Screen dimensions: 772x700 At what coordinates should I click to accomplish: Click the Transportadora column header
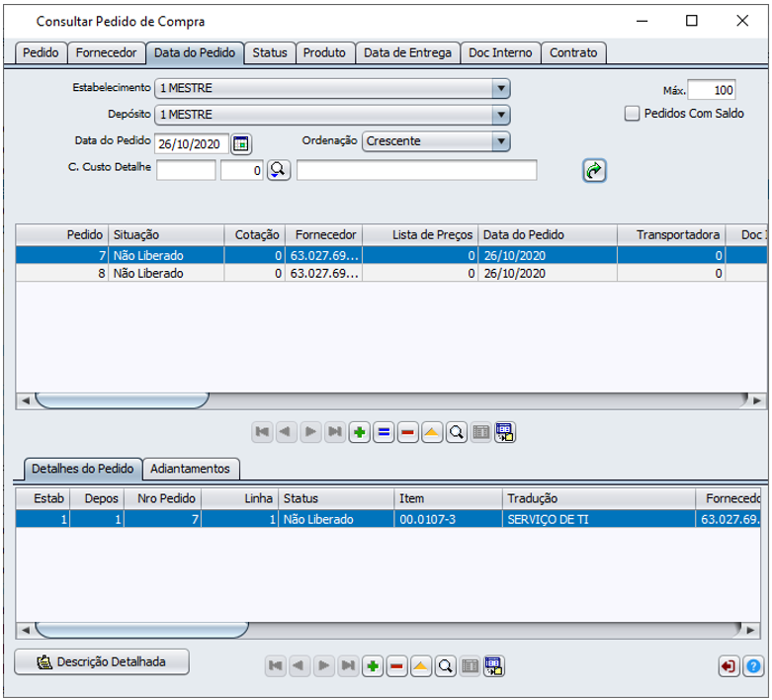pyautogui.click(x=671, y=235)
